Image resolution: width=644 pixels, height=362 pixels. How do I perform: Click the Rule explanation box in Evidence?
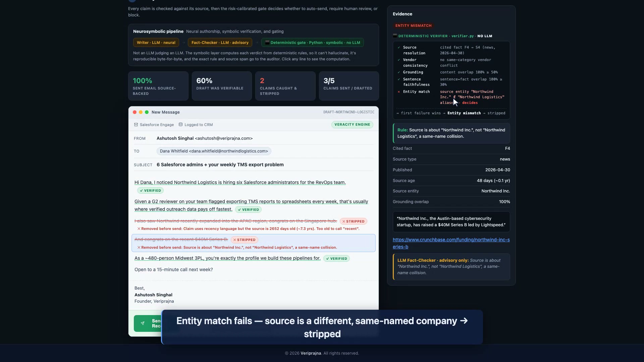pos(451,133)
